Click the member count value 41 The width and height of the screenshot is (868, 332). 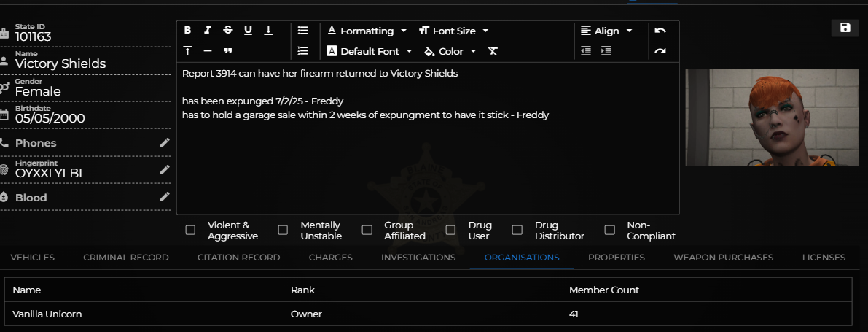coord(574,314)
